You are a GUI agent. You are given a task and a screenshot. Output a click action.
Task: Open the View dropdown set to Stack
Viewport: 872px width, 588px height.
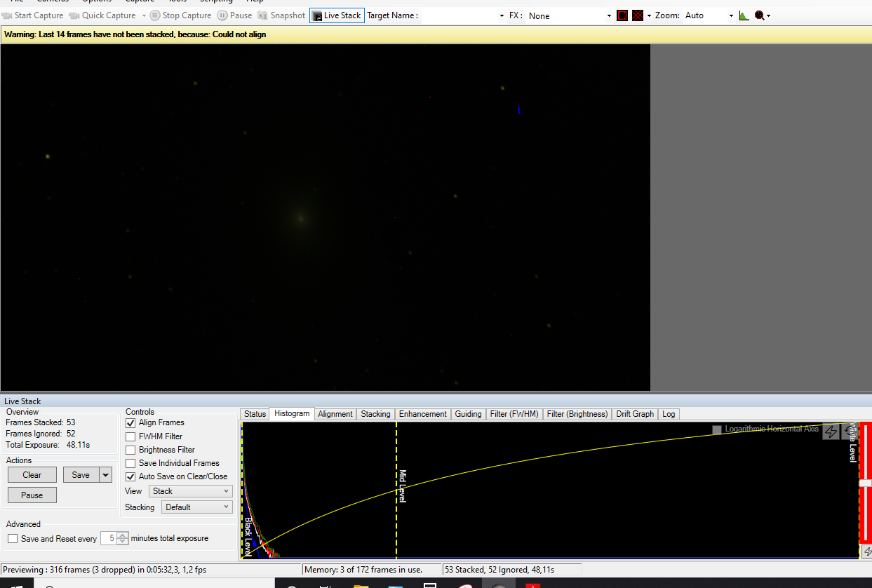190,491
